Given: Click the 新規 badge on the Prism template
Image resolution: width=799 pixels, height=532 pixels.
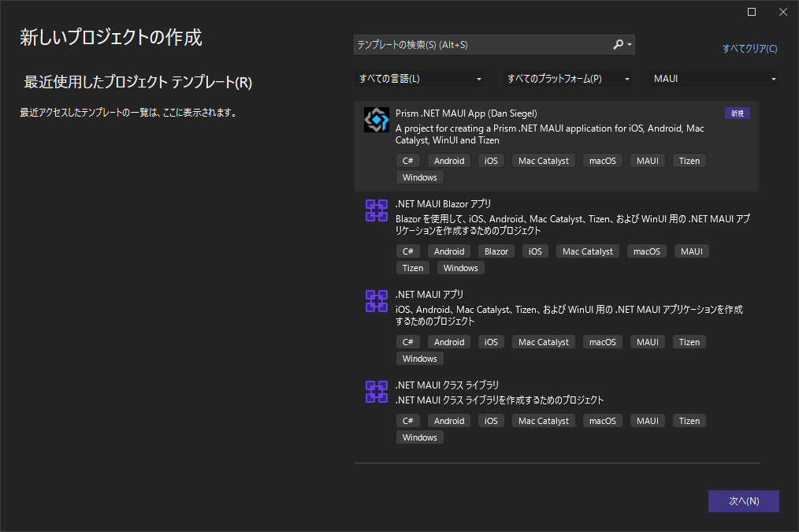Looking at the screenshot, I should click(x=738, y=113).
